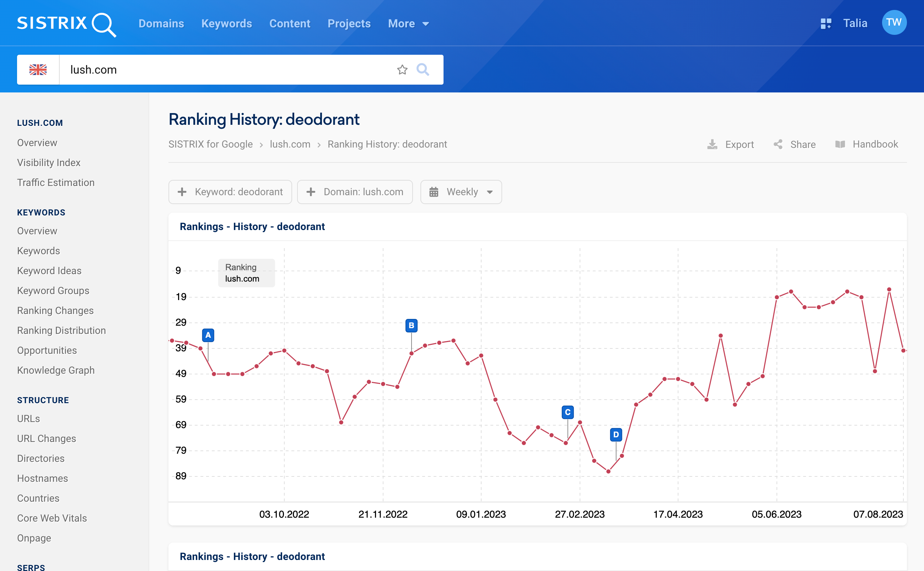The image size is (924, 571).
Task: Open the Domains menu
Action: 161,23
